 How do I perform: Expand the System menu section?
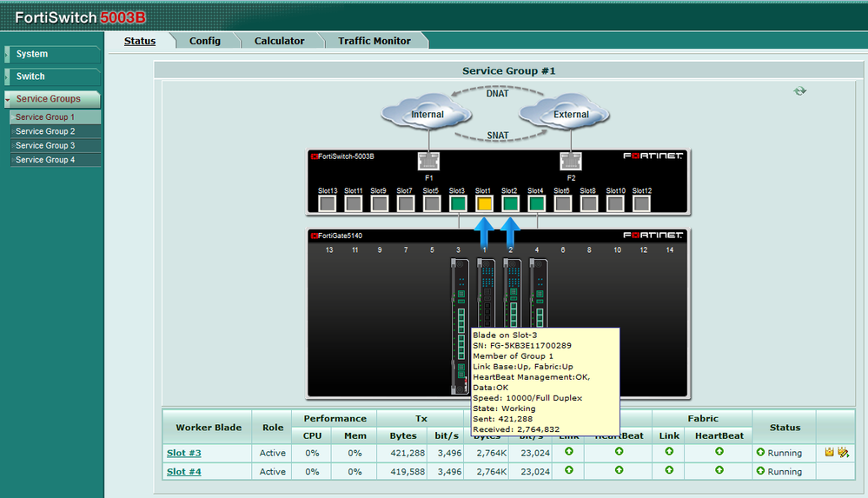52,54
